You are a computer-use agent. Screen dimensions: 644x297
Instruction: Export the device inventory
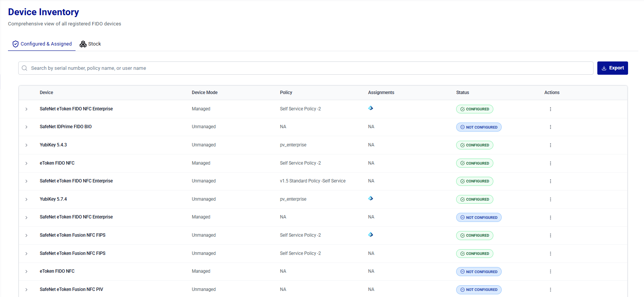[613, 68]
